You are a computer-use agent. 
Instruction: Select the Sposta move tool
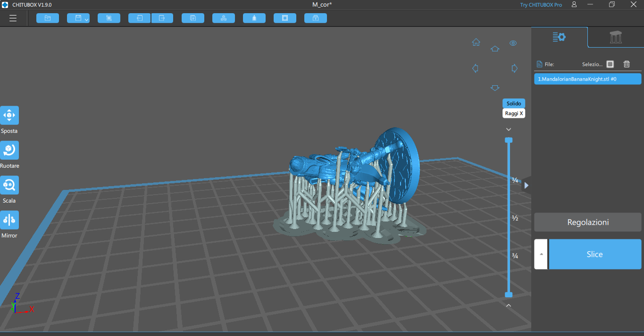9,115
